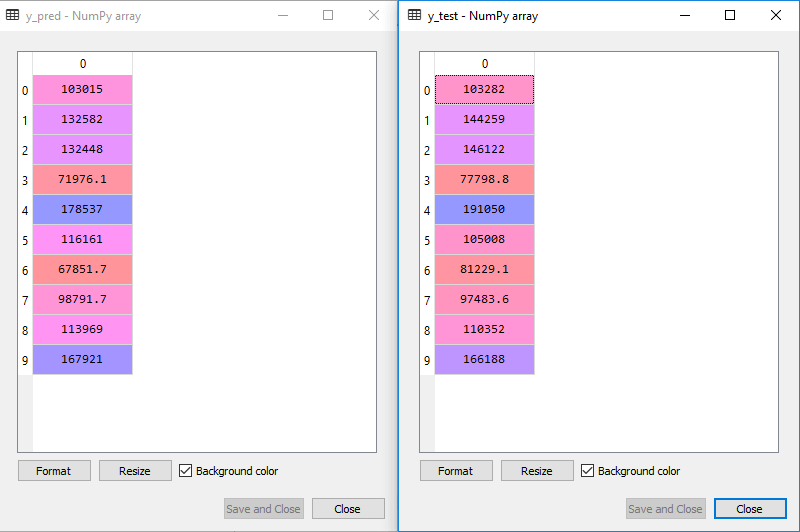Select column 0 header in y_pred table
This screenshot has height=532, width=800.
coord(83,64)
